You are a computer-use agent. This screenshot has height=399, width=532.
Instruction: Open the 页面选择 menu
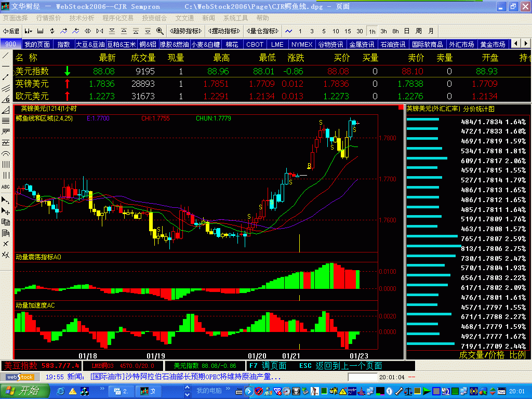pos(15,18)
